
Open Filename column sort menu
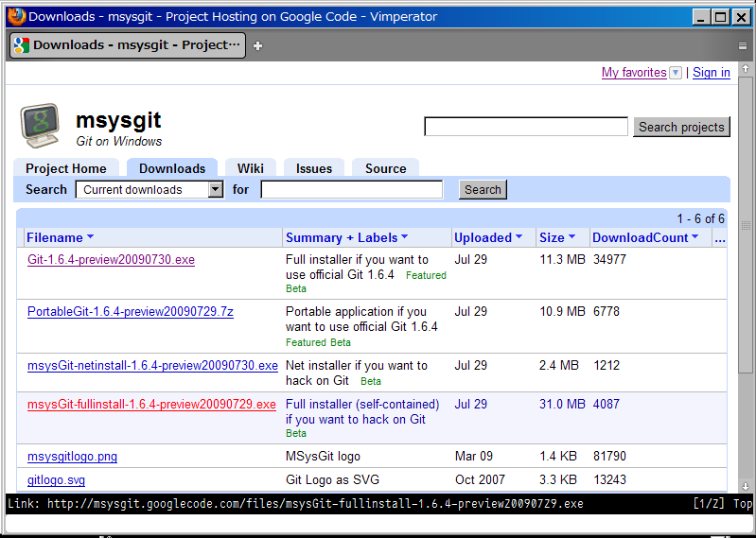[61, 237]
